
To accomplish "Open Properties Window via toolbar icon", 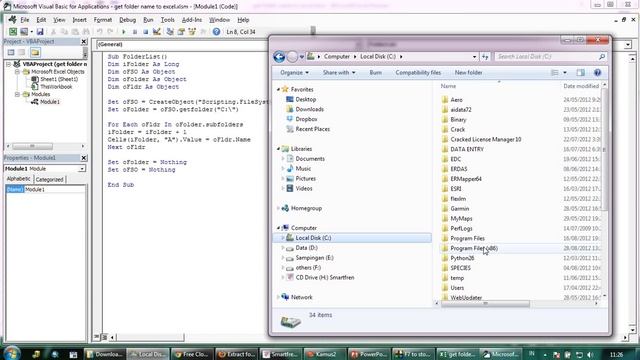I will pos(181,31).
